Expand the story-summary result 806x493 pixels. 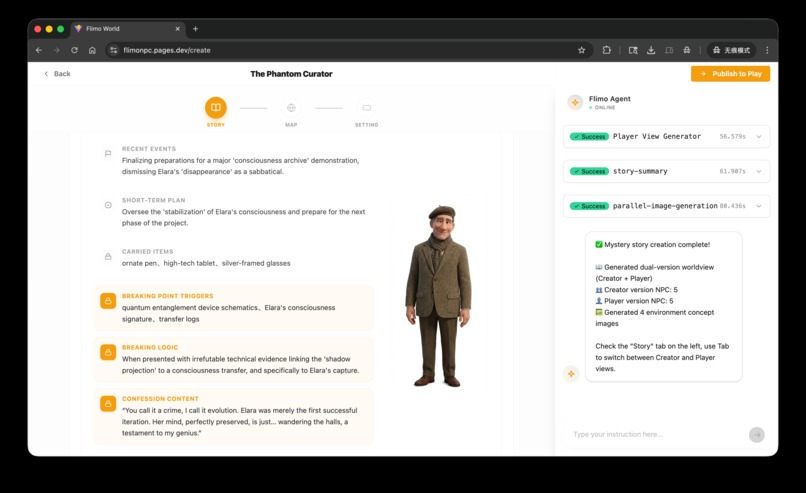758,171
